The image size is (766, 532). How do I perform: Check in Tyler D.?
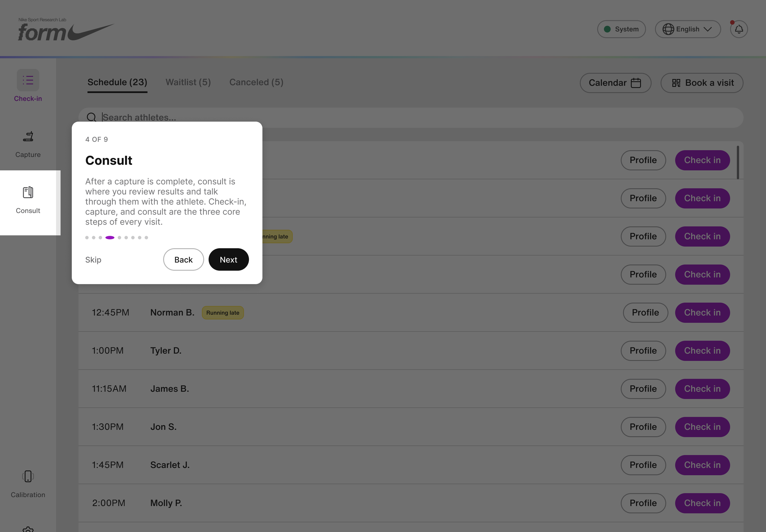(702, 351)
